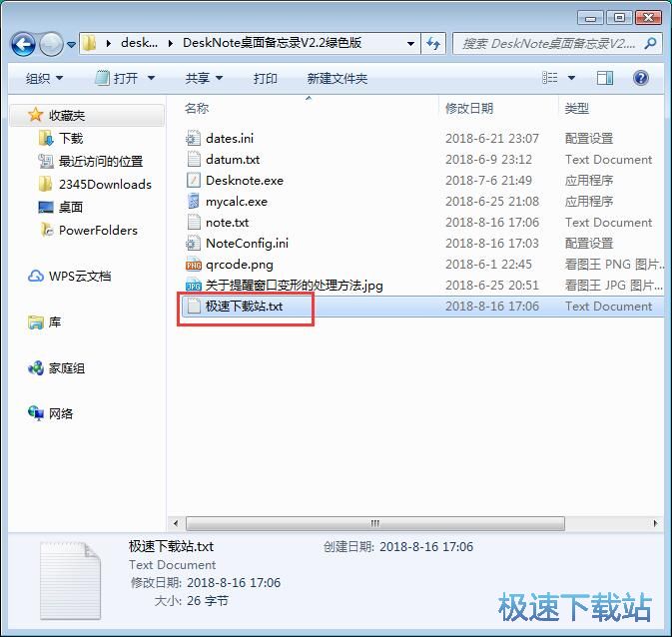Click the Forward navigation arrow button
Image resolution: width=672 pixels, height=637 pixels.
point(51,44)
